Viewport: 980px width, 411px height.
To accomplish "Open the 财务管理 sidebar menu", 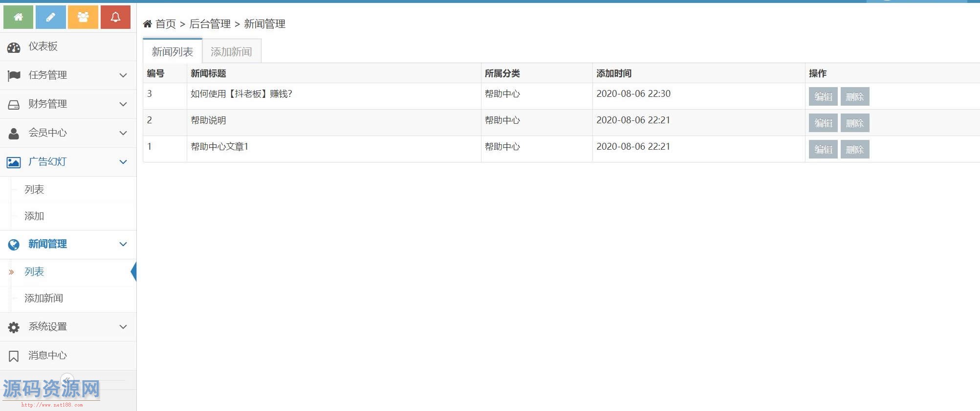I will 68,104.
